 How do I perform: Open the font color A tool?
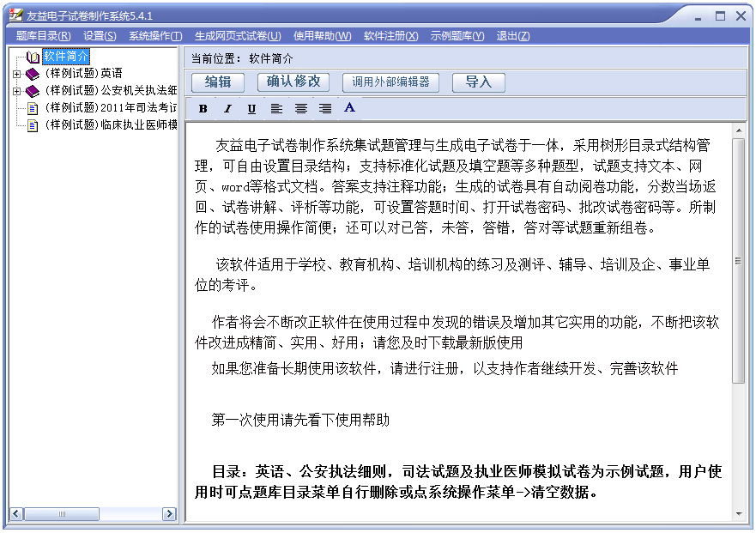click(349, 107)
